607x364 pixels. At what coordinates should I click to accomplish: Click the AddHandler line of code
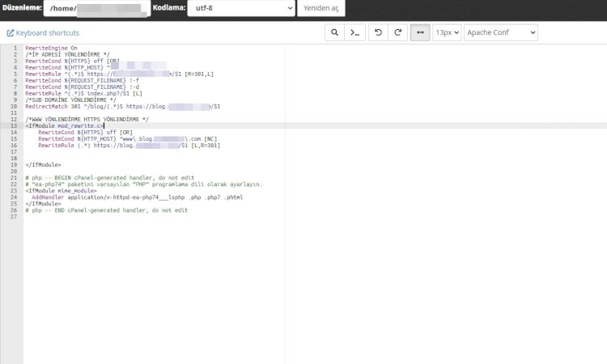click(137, 197)
